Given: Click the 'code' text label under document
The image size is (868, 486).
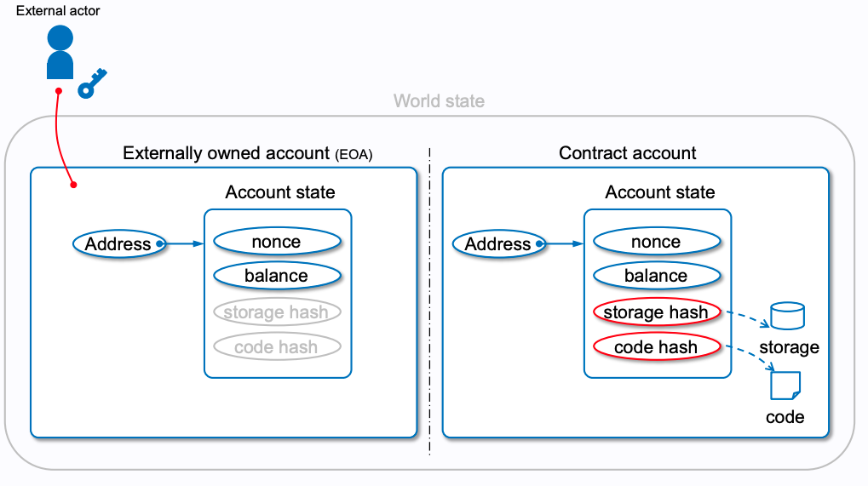Looking at the screenshot, I should [785, 417].
